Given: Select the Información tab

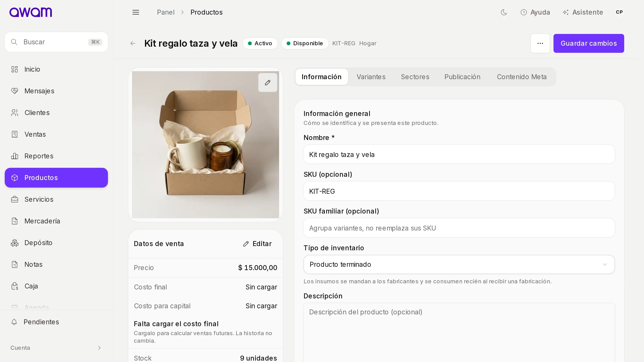Looking at the screenshot, I should tap(322, 77).
